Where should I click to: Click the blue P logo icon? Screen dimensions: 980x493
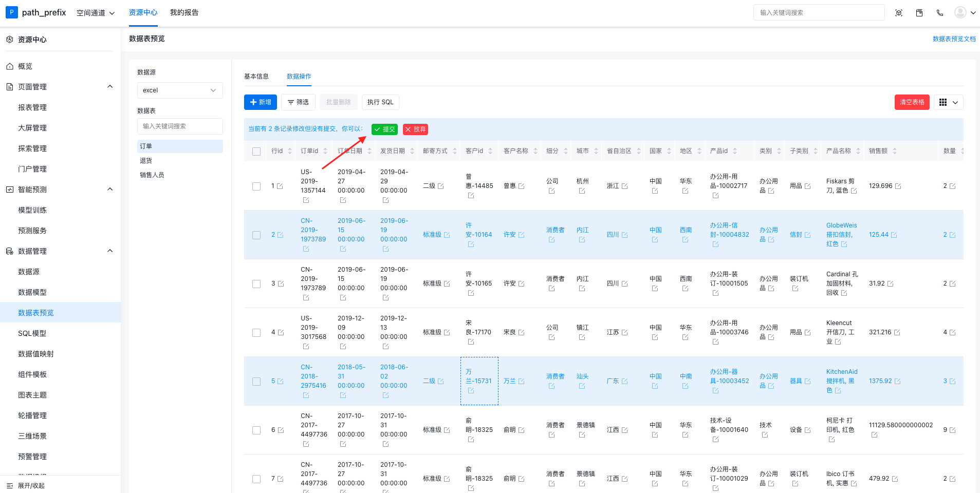pyautogui.click(x=11, y=12)
